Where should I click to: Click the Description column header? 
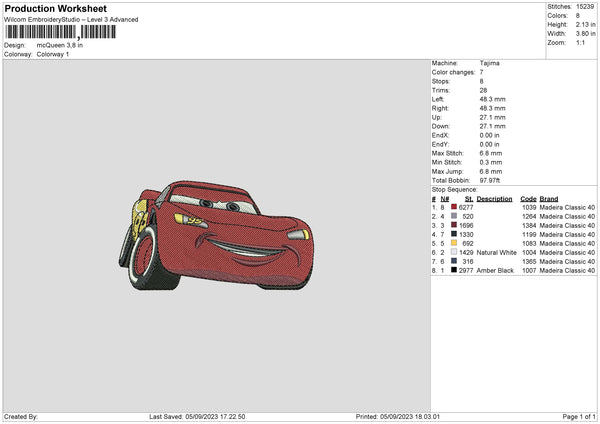click(494, 198)
